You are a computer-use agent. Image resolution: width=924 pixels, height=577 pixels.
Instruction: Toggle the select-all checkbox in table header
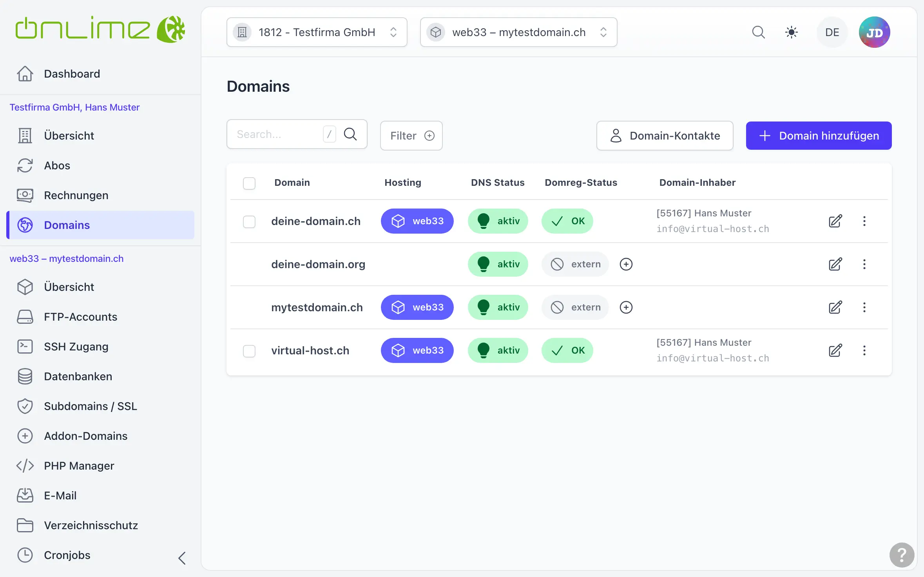249,183
